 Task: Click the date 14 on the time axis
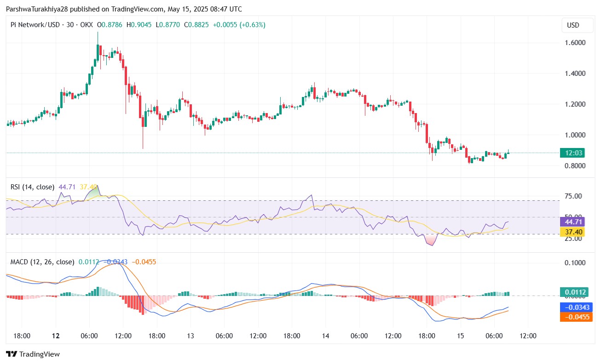pyautogui.click(x=325, y=336)
